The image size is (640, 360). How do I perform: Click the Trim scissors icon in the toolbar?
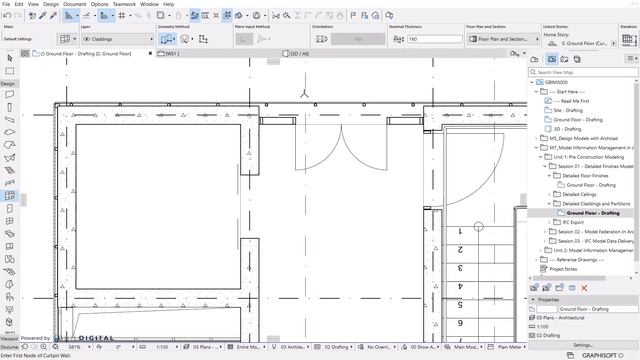click(x=276, y=16)
